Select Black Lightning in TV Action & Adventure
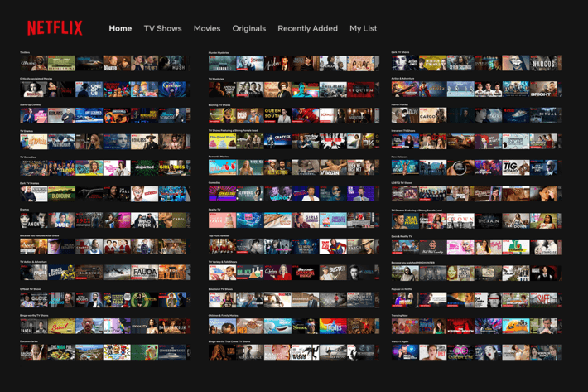 (x=61, y=273)
